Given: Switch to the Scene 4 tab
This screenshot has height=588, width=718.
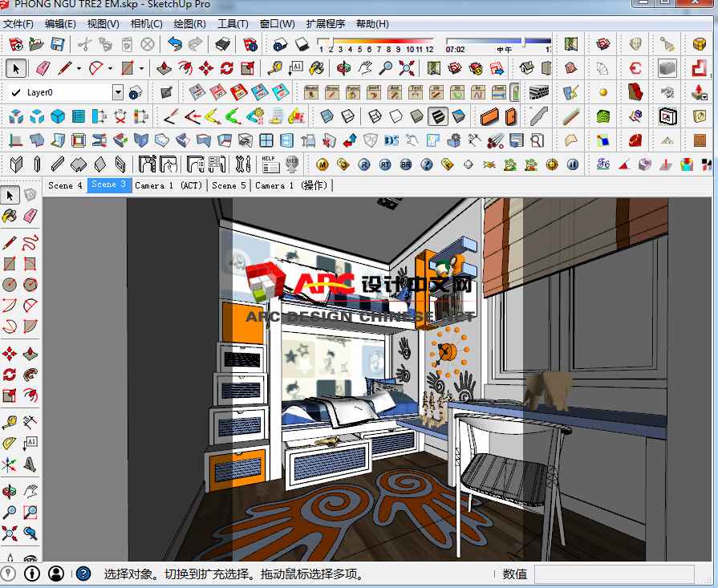Looking at the screenshot, I should click(x=65, y=185).
